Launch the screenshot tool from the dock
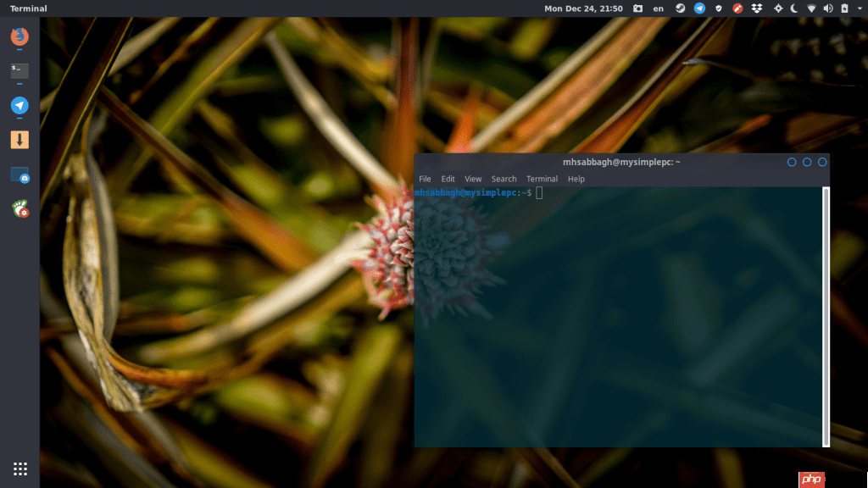Screen dimensions: 868x488 coord(19,175)
